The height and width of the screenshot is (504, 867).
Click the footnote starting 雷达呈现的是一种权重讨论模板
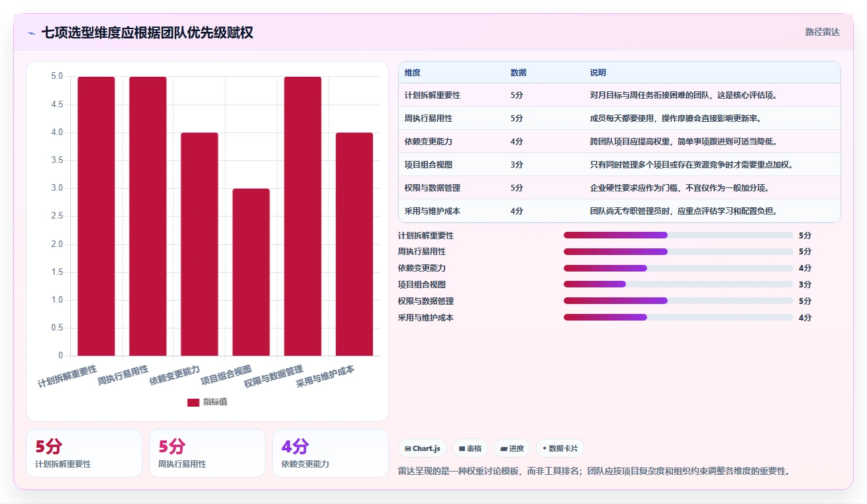(x=594, y=472)
